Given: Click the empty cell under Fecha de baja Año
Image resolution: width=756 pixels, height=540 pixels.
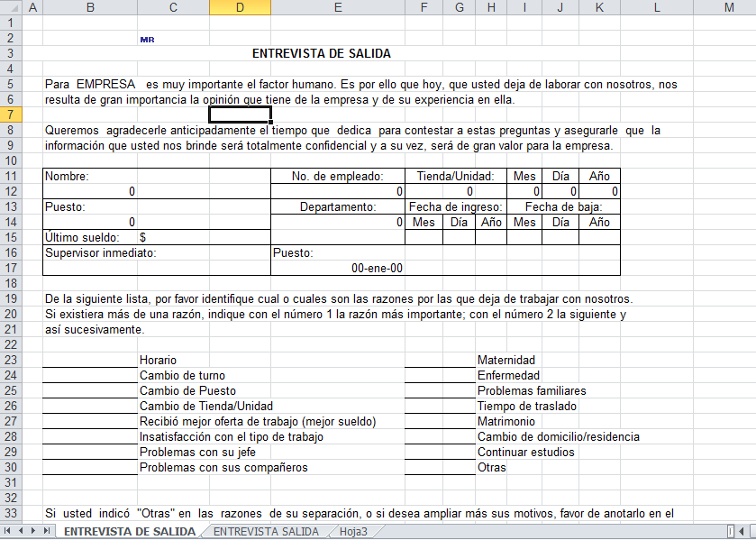Looking at the screenshot, I should pyautogui.click(x=599, y=237).
